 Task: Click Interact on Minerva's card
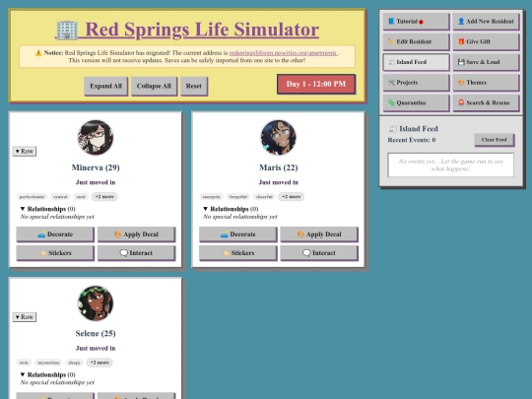point(136,253)
